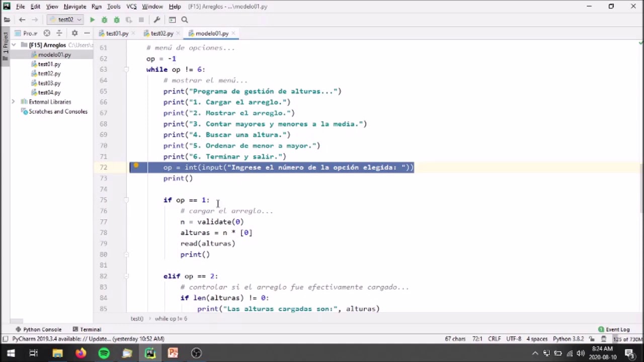Open the test02 run configuration dropdown
This screenshot has width=644, height=362.
pos(65,20)
